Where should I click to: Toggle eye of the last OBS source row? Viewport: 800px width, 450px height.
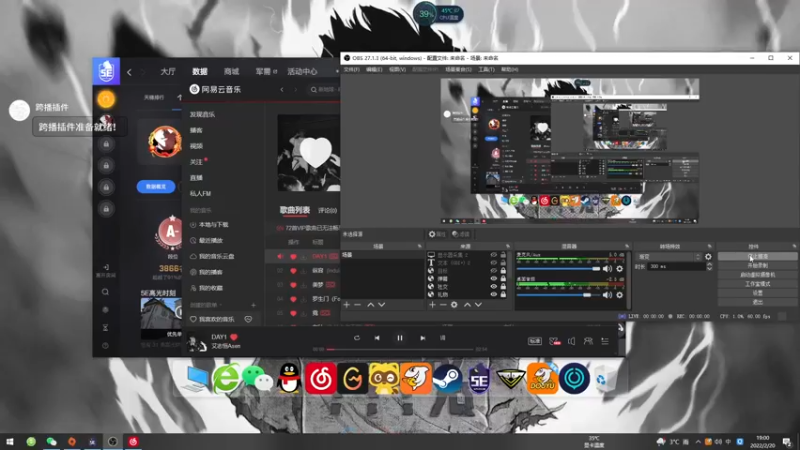click(493, 294)
